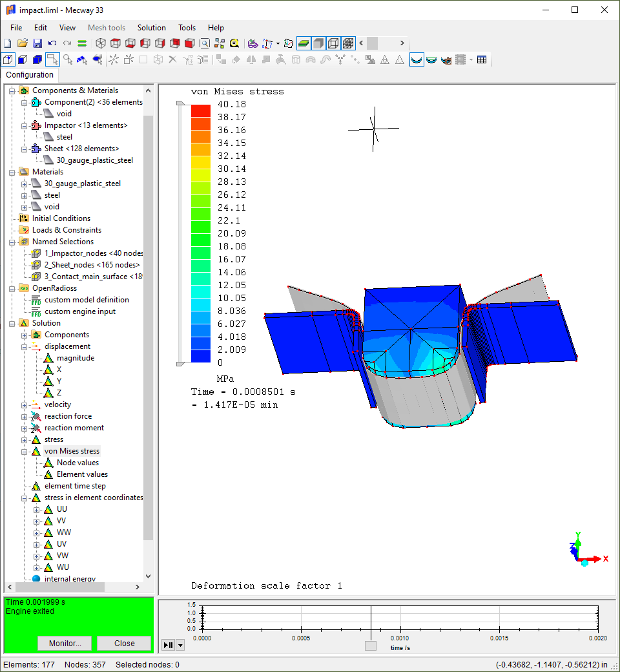Open the View menu
The width and height of the screenshot is (620, 672).
(67, 27)
